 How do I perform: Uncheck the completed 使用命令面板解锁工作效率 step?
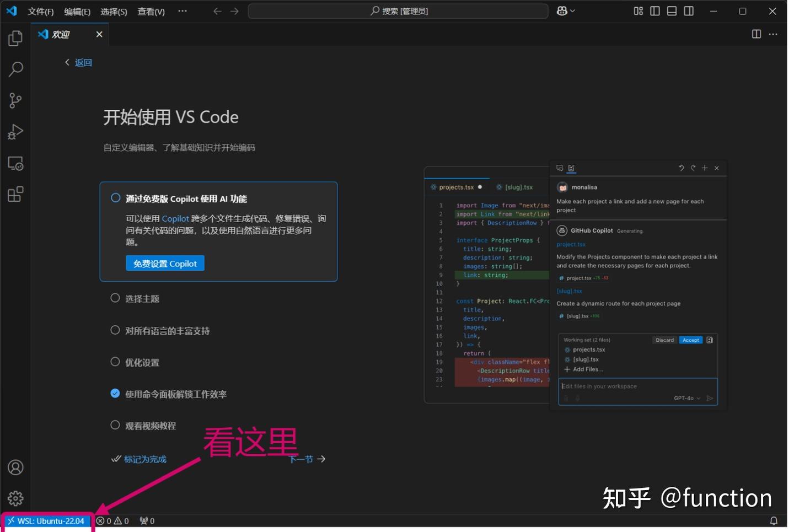[115, 393]
